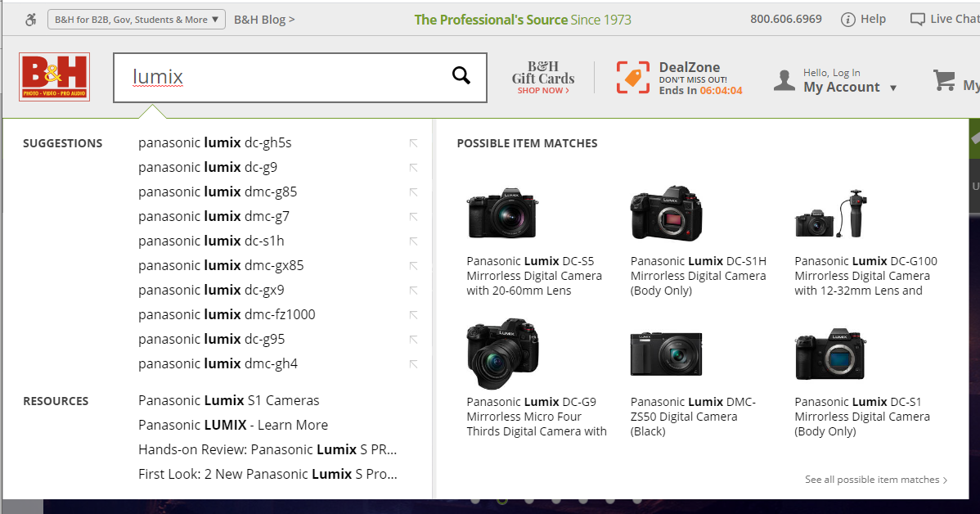The height and width of the screenshot is (514, 980).
Task: Click fill-in arrow next to dmc-gh4 suggestion
Action: [x=413, y=364]
